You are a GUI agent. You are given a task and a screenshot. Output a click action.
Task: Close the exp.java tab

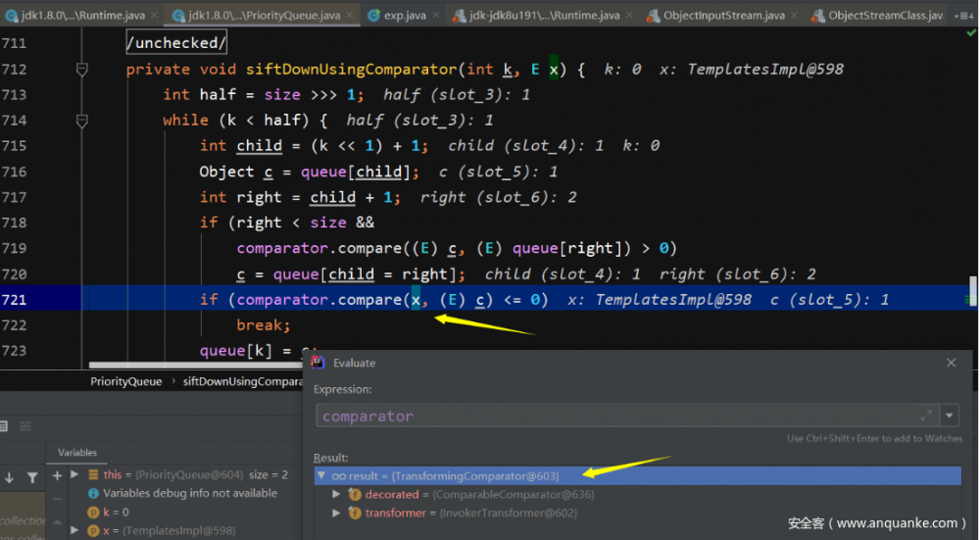[x=436, y=15]
